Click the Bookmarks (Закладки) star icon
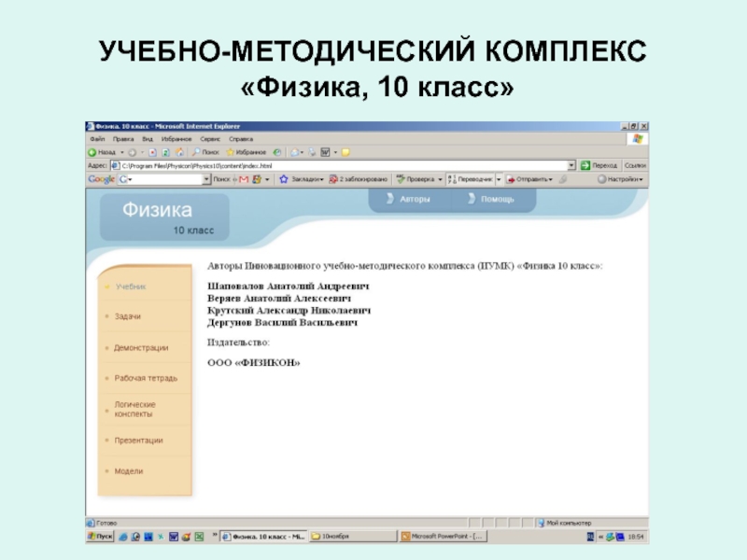Image resolution: width=747 pixels, height=560 pixels. coord(284,179)
